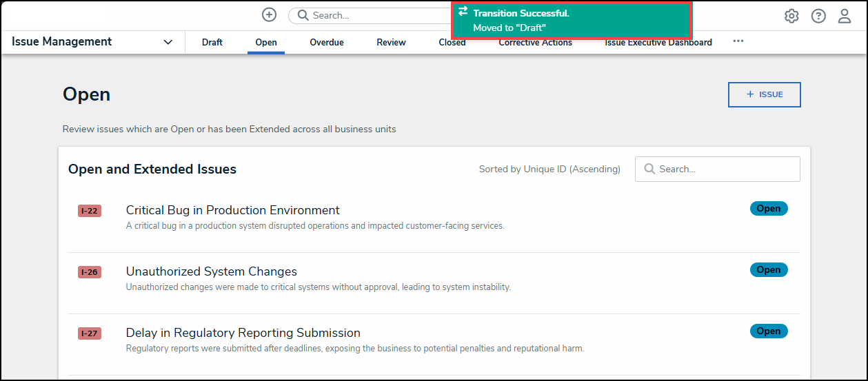Open the settings gear icon
Screen dimensions: 868x381
(x=791, y=16)
